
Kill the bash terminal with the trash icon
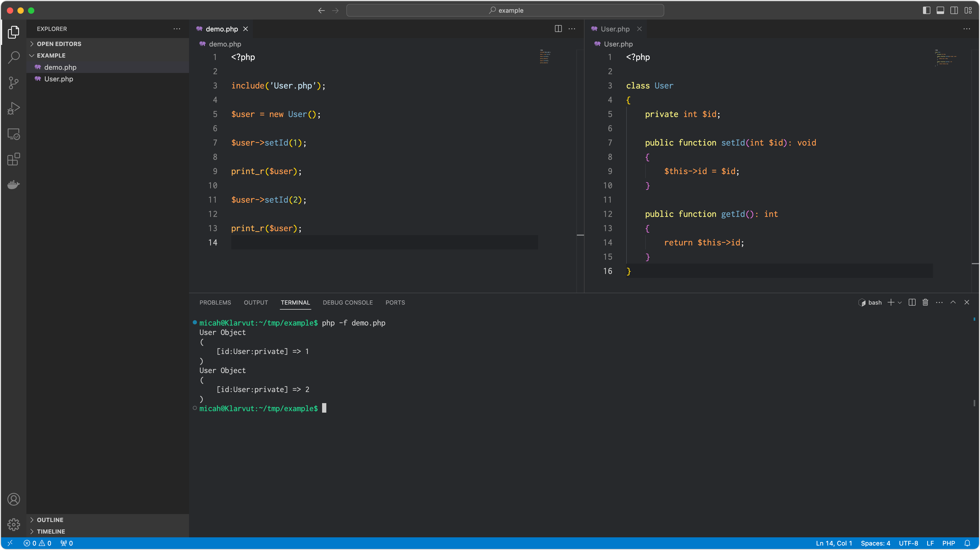(x=925, y=302)
